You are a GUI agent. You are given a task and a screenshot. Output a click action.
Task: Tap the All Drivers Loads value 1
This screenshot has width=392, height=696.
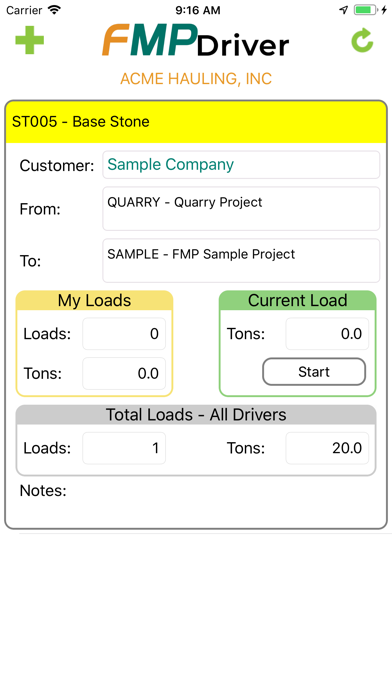tap(124, 448)
